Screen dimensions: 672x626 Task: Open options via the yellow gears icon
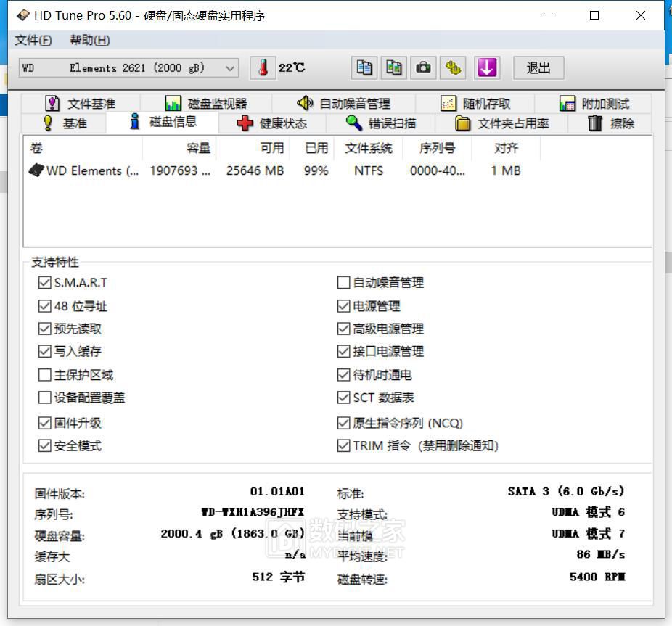pyautogui.click(x=453, y=67)
